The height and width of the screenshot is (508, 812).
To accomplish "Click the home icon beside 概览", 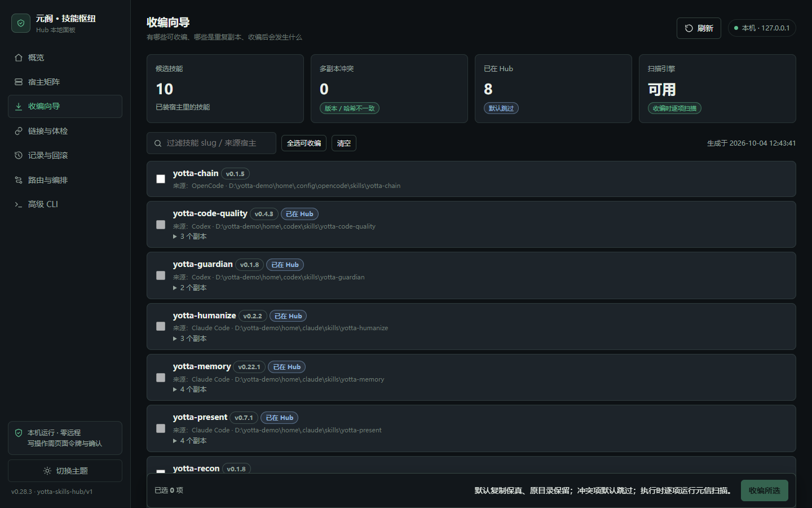I will pos(19,58).
